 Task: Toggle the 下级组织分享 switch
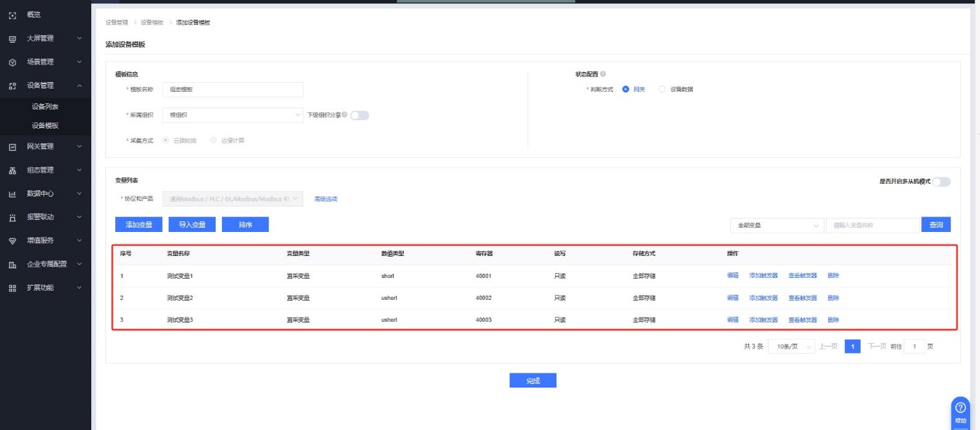[x=359, y=115]
